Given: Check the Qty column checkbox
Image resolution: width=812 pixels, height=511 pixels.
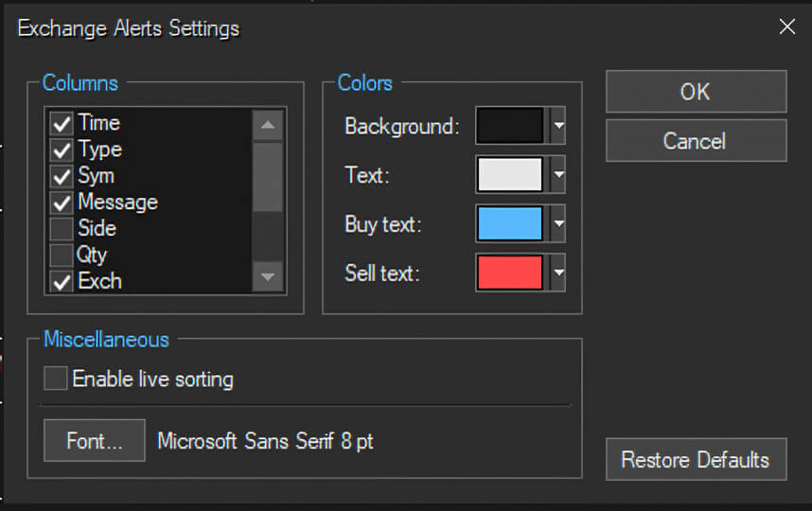Looking at the screenshot, I should click(62, 255).
